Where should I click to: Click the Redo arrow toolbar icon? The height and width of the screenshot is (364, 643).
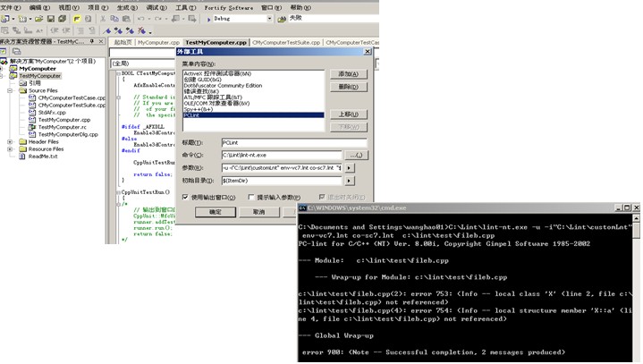pos(158,19)
